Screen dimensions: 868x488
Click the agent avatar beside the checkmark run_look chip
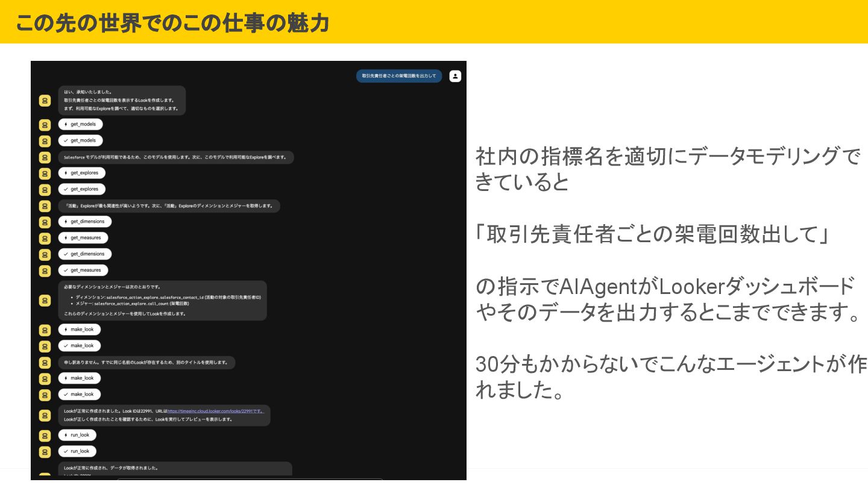point(45,451)
